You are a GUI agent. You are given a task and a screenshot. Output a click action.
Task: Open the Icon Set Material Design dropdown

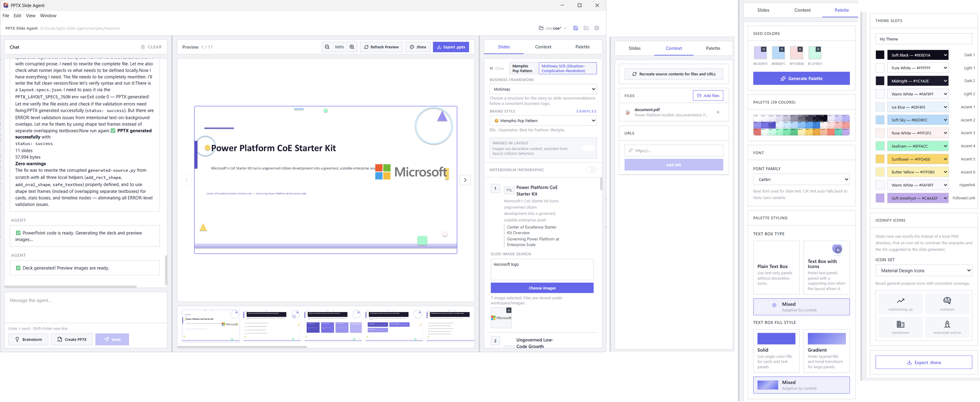pyautogui.click(x=923, y=271)
